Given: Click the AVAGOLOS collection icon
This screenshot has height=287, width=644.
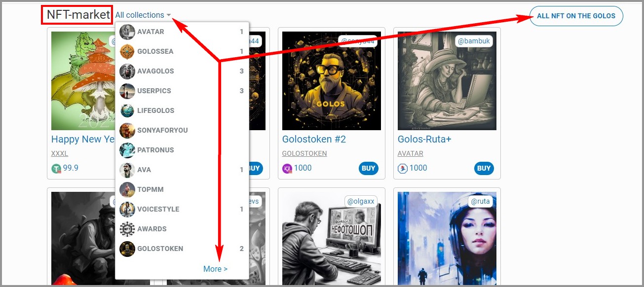Looking at the screenshot, I should pyautogui.click(x=127, y=71).
